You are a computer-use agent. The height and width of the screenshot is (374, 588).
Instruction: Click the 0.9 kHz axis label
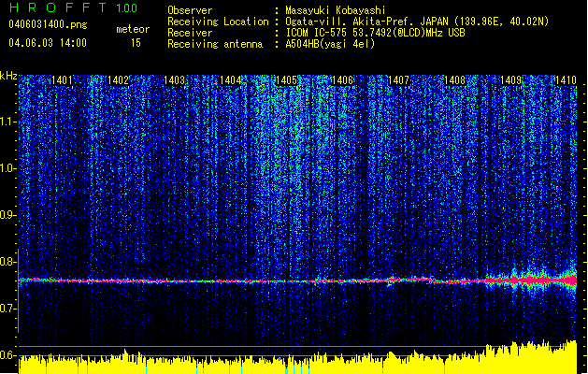pyautogui.click(x=7, y=215)
